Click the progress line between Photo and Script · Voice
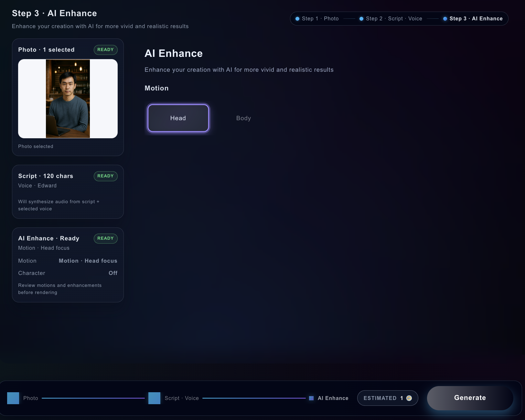This screenshot has height=420, width=525. coord(94,398)
